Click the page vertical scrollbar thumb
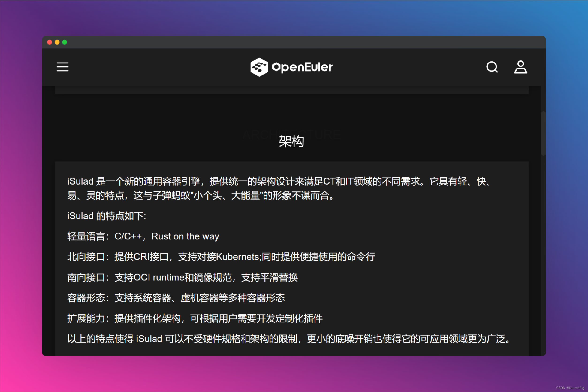This screenshot has width=588, height=392. click(x=543, y=133)
